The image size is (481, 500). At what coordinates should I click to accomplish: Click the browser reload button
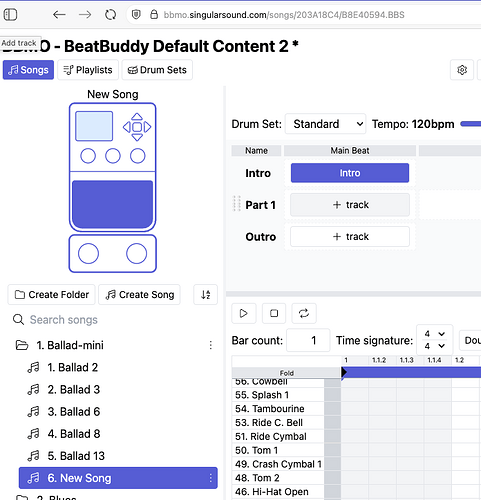tap(111, 15)
